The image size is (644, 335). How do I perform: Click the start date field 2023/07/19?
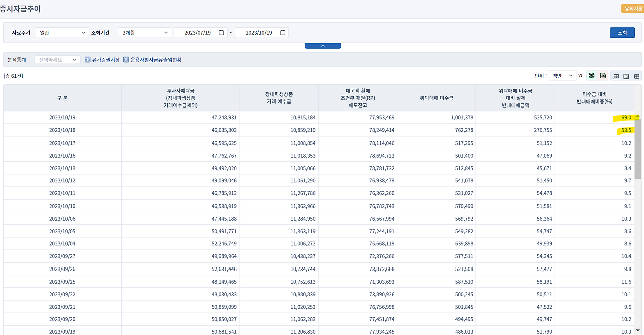[200, 33]
